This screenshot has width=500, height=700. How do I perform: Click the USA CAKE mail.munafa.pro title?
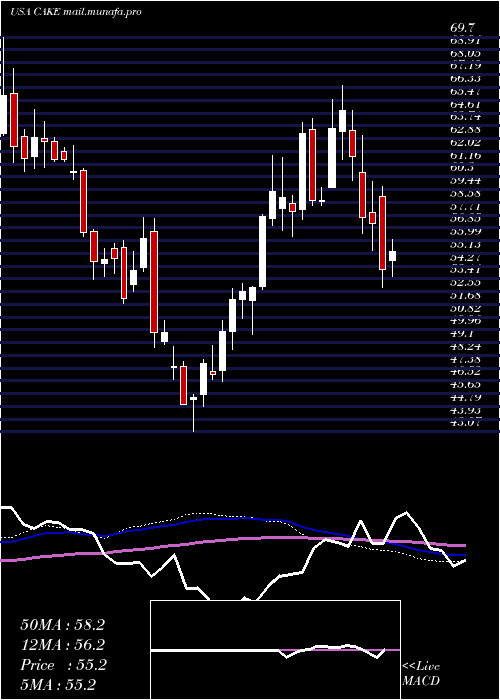coord(75,12)
